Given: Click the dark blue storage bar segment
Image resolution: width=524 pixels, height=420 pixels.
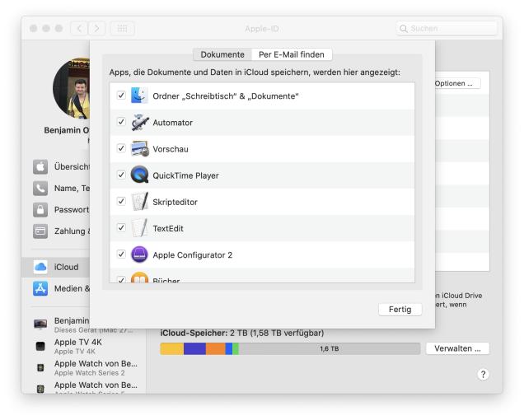Looking at the screenshot, I should [194, 348].
